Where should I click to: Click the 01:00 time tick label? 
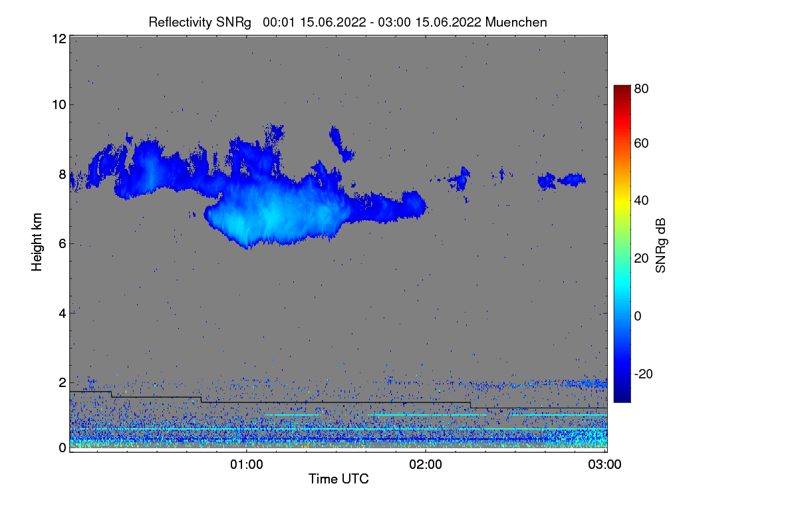(x=246, y=464)
